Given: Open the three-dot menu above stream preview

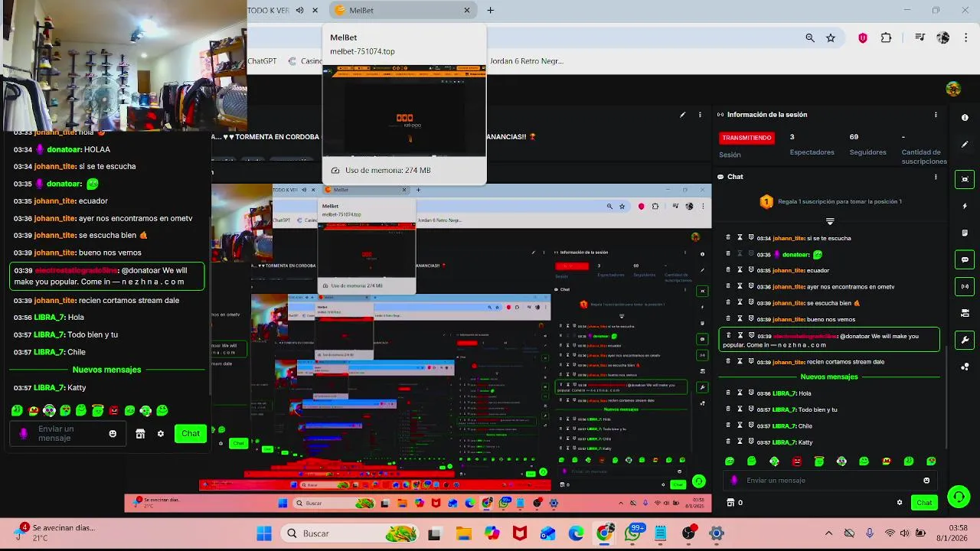Looking at the screenshot, I should tap(700, 115).
